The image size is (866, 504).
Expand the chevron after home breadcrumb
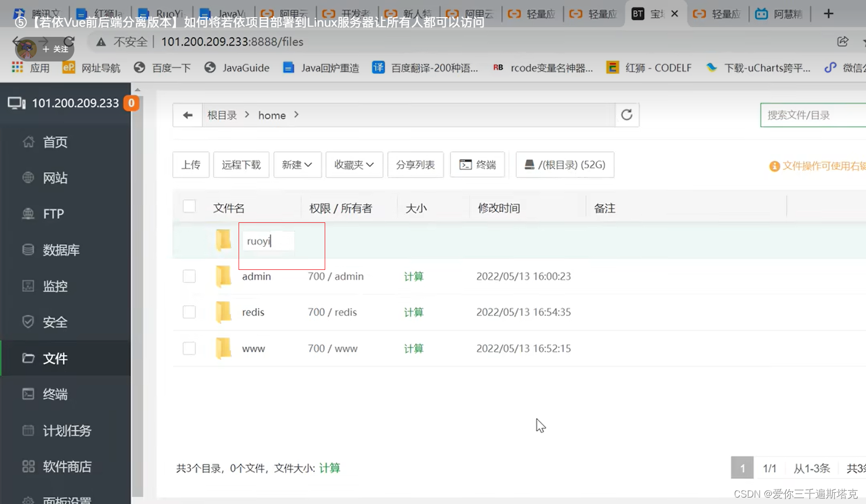(296, 115)
